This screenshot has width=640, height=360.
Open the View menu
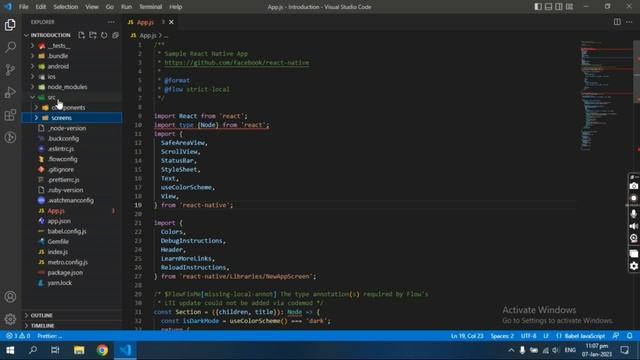(x=92, y=7)
